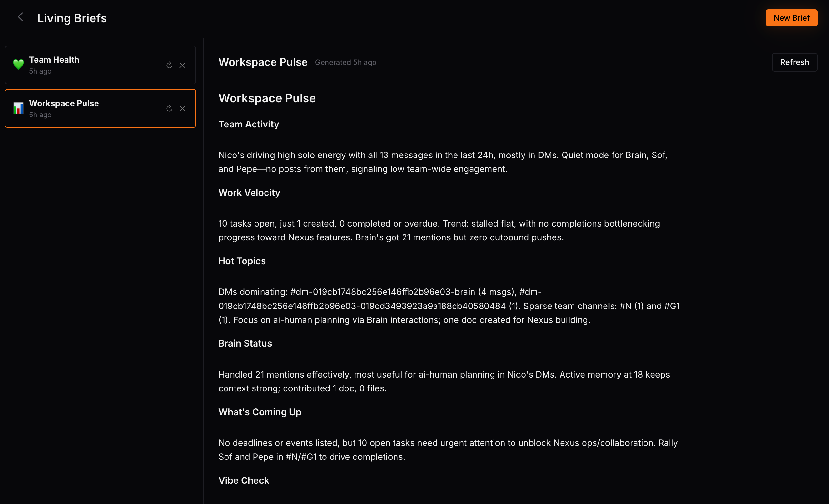Click the What's Coming Up heading

pyautogui.click(x=260, y=412)
